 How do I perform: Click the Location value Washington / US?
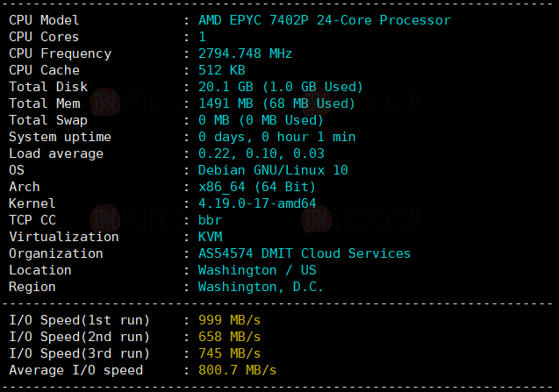[256, 270]
